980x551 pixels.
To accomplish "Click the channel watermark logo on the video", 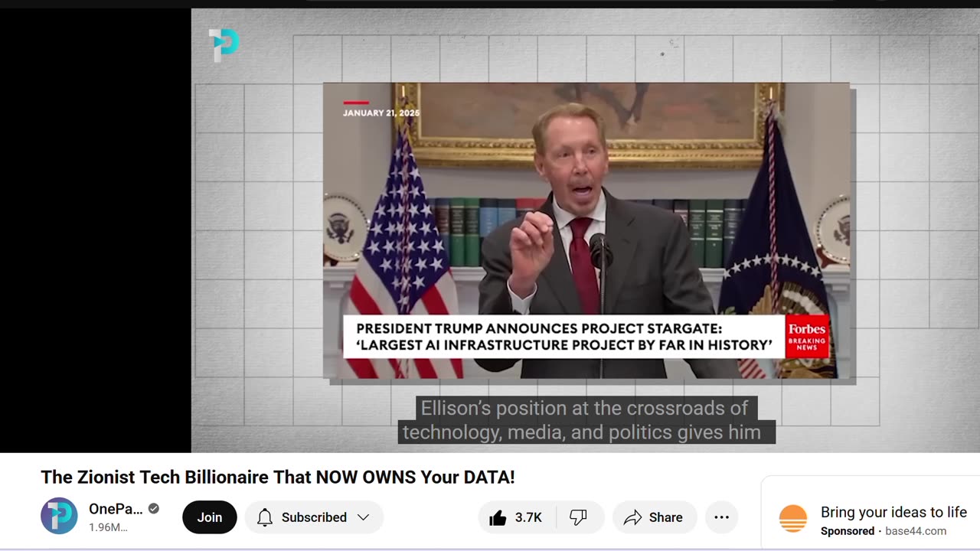I will tap(224, 44).
